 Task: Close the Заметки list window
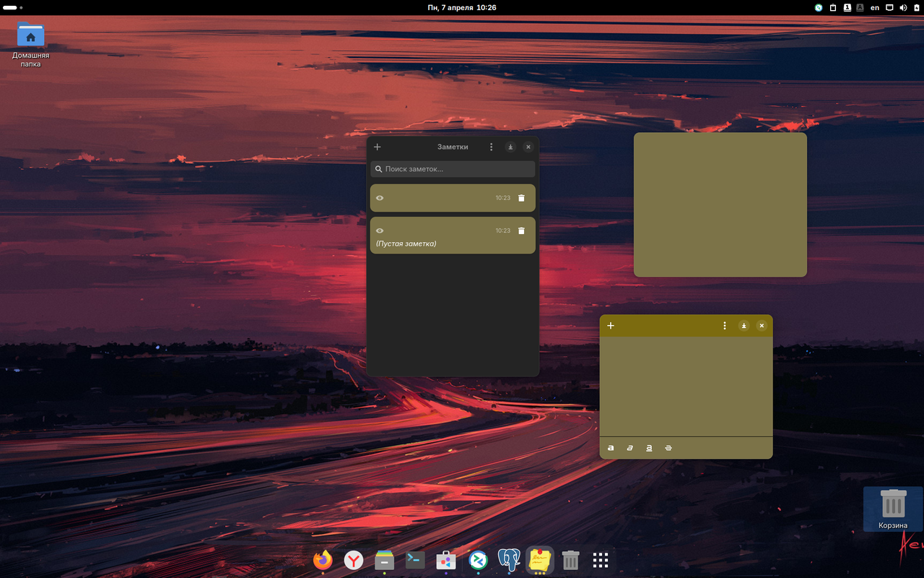pyautogui.click(x=528, y=147)
